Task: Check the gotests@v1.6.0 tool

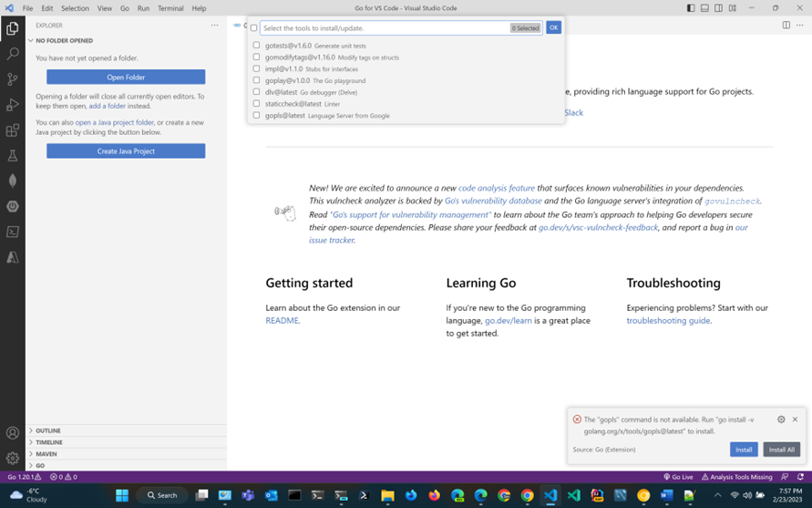Action: (256, 45)
